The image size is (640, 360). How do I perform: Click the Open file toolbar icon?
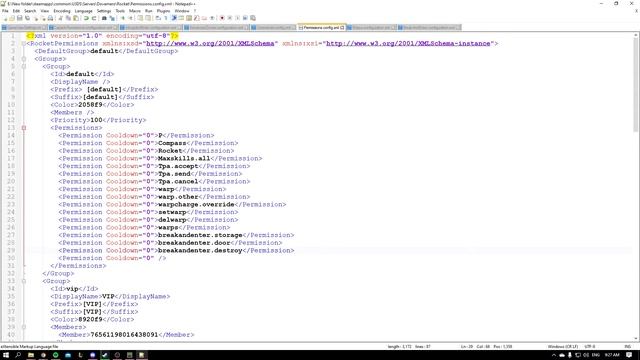tap(12, 18)
